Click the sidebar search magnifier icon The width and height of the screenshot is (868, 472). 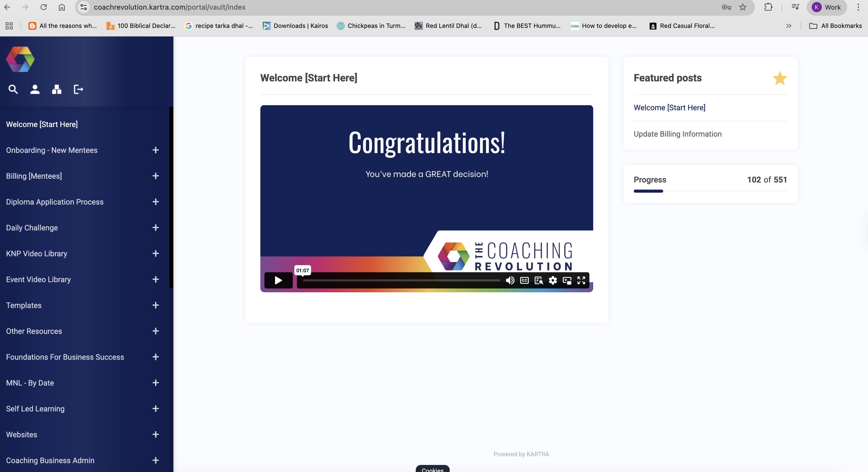[13, 89]
